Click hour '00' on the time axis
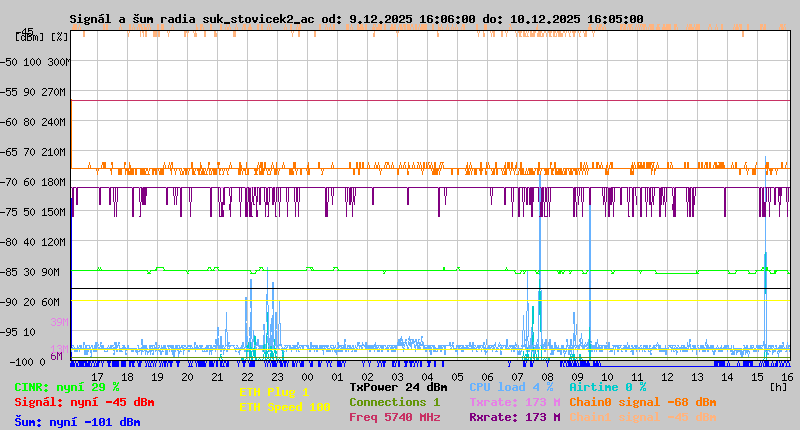Screen dimensions: 800x430 308,377
